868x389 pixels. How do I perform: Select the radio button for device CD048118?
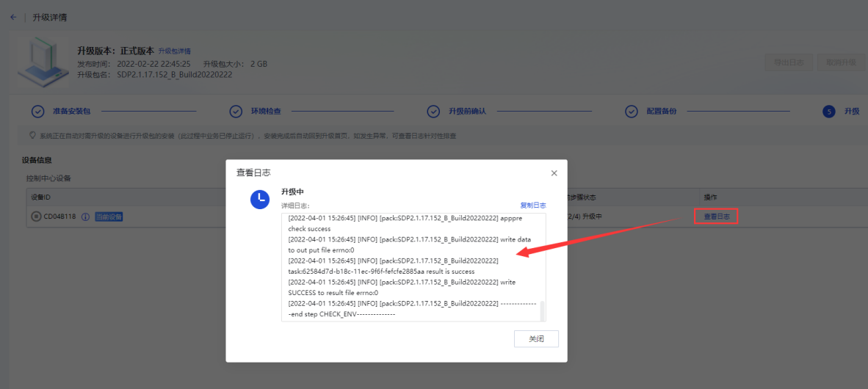click(36, 217)
